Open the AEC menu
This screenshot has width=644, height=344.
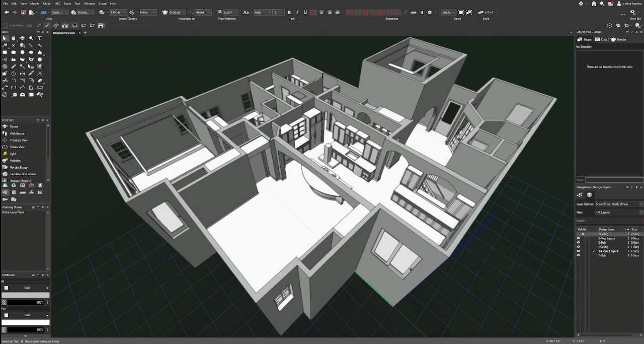(x=58, y=4)
